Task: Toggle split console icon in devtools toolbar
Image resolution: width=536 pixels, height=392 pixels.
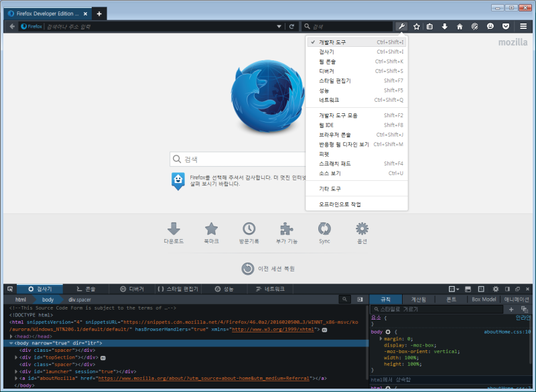Action: (x=468, y=289)
